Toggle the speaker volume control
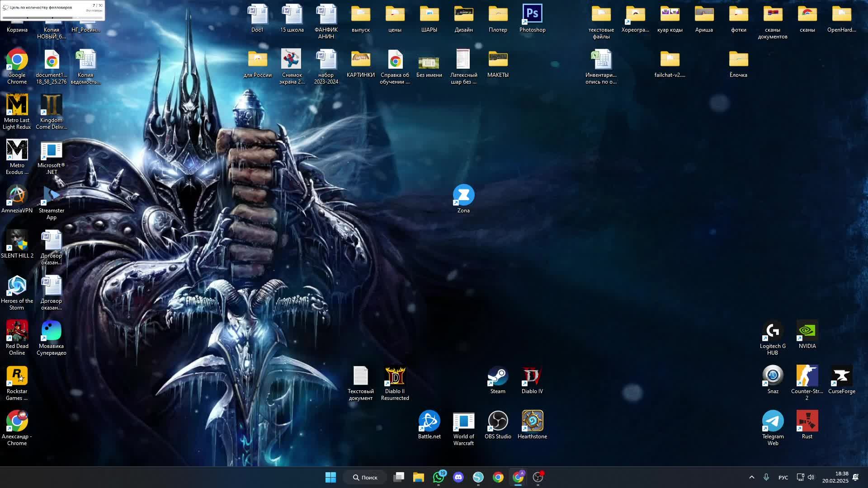Viewport: 868px width, 488px height. 810,477
